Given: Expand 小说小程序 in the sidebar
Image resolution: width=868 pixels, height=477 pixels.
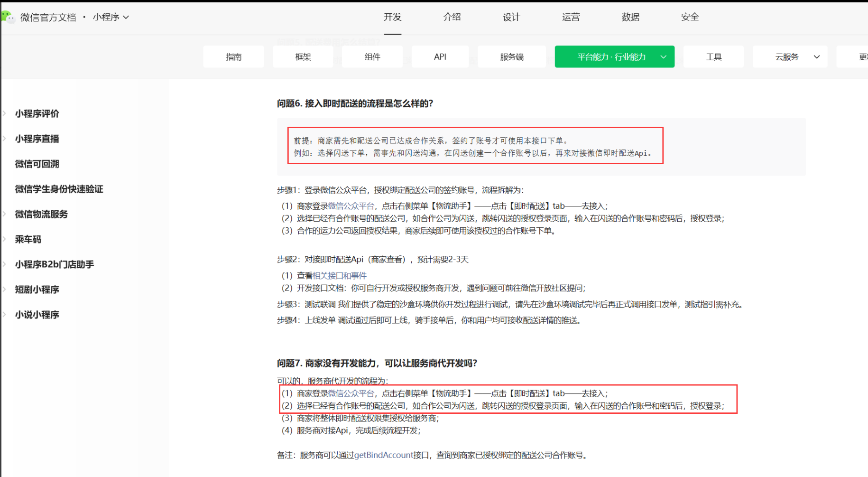Looking at the screenshot, I should point(37,315).
